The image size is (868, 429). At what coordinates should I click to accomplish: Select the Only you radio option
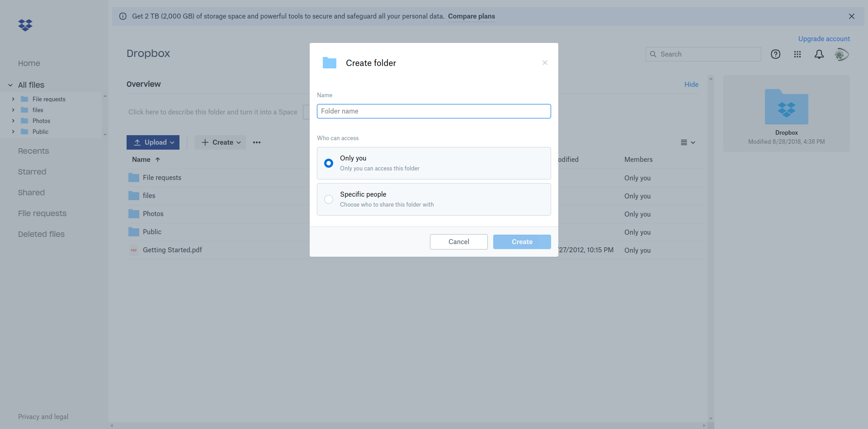coord(329,163)
